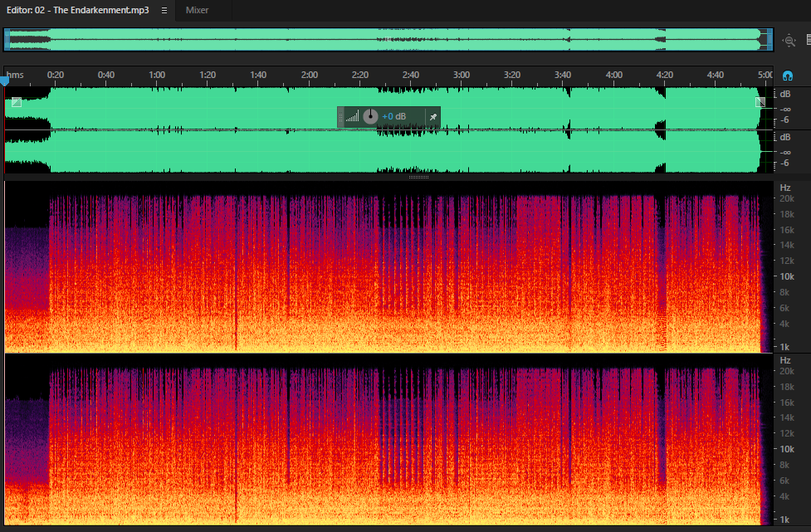Click the 2:20 mark on the time ruler
The image size is (811, 532).
360,75
